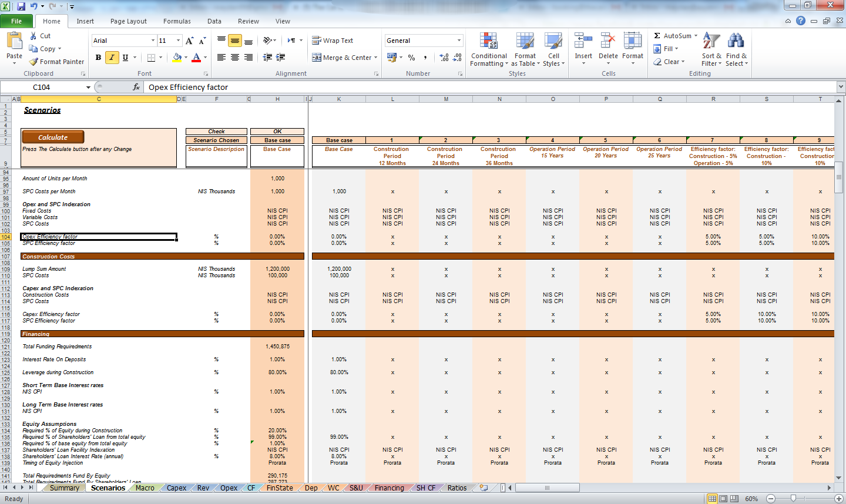Toggle Align Text Left
Image resolution: width=846 pixels, height=504 pixels.
point(221,58)
